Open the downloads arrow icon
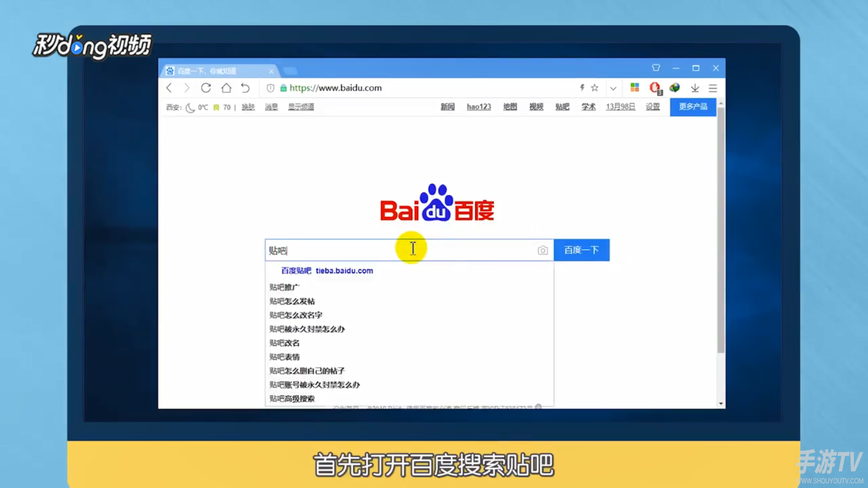Viewport: 868px width, 488px height. pos(695,88)
